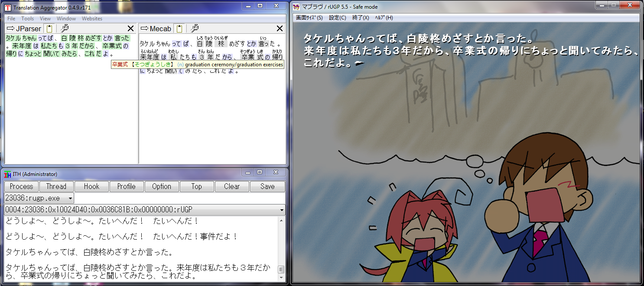Image resolution: width=644 pixels, height=286 pixels.
Task: Open the 終了(X) menu in game window
Action: point(361,18)
